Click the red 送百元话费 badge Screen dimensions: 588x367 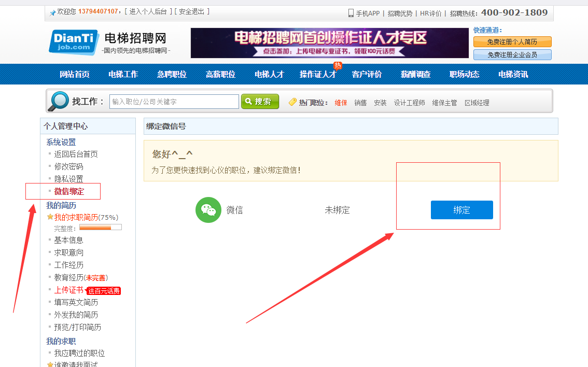(104, 291)
